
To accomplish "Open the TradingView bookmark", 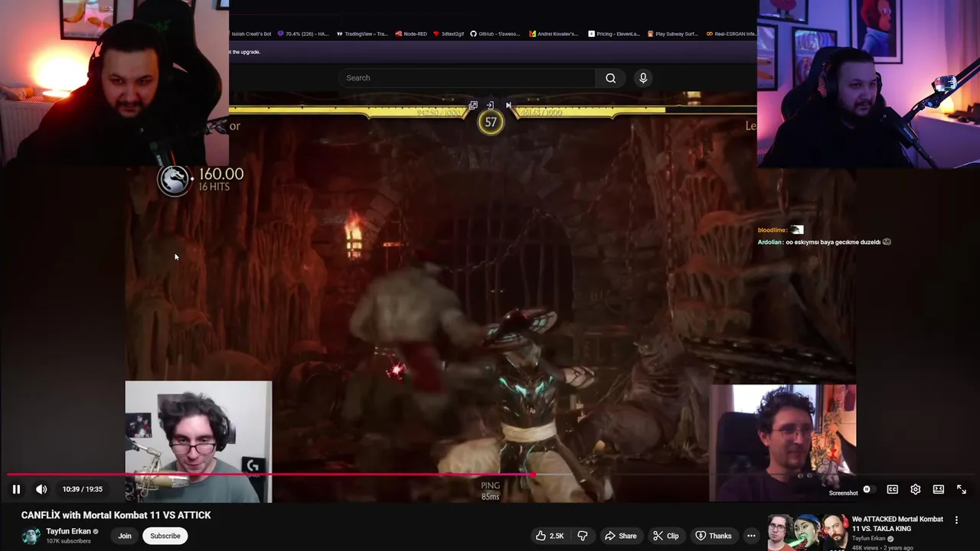I will (x=362, y=34).
